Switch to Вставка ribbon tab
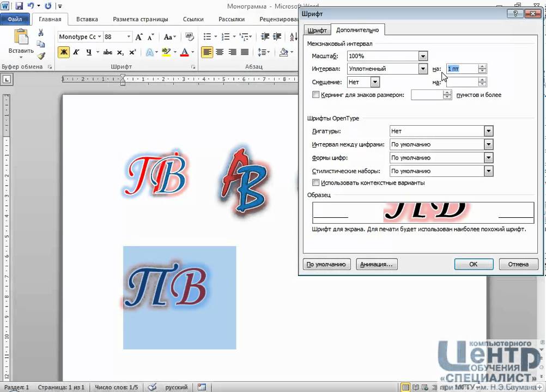 click(87, 19)
